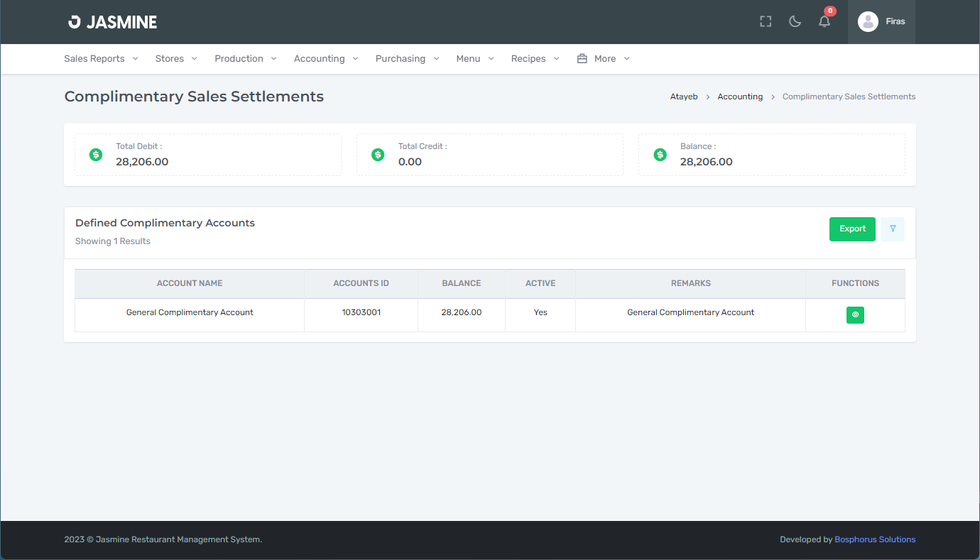Screen dimensions: 980x560
Task: Open notifications bell
Action: click(824, 21)
